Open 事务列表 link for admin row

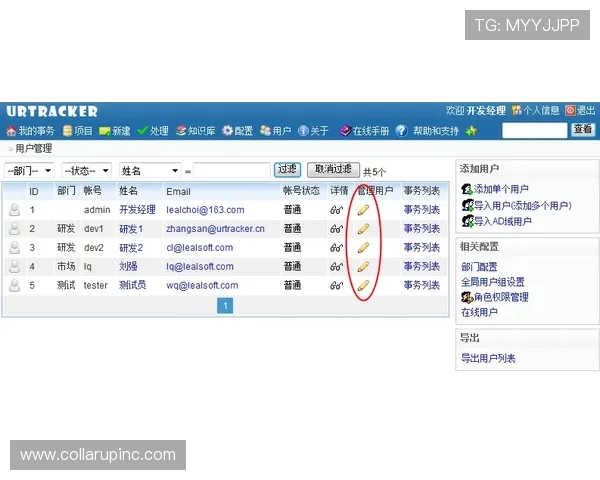click(422, 210)
